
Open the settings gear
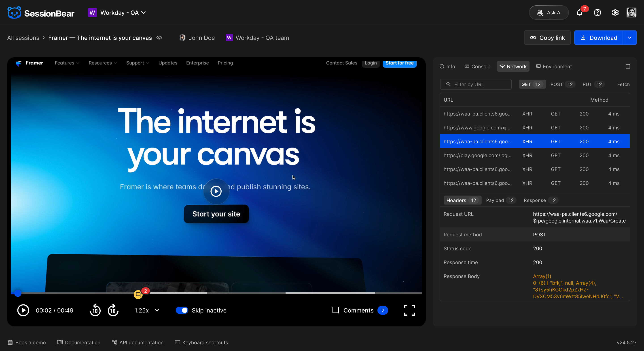(x=615, y=13)
